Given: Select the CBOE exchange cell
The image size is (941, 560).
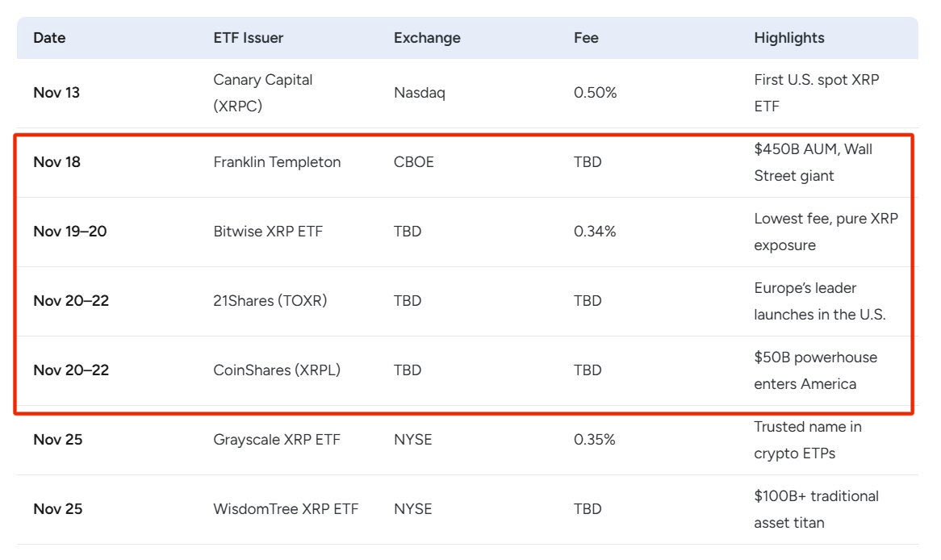Looking at the screenshot, I should coord(414,162).
